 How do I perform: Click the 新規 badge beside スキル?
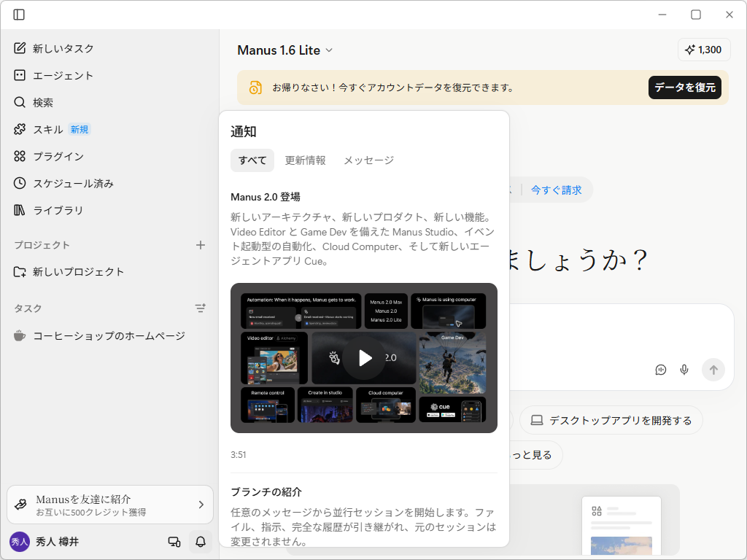pyautogui.click(x=79, y=130)
